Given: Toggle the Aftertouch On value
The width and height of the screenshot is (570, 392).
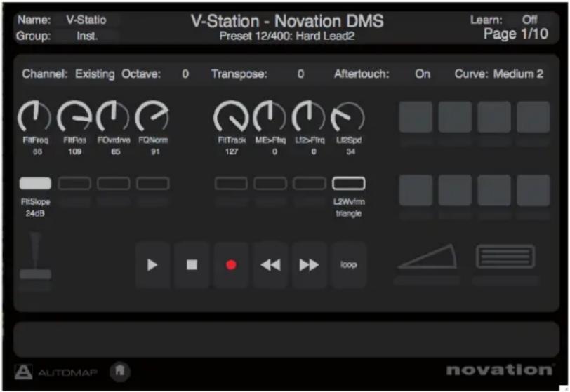Looking at the screenshot, I should point(423,74).
